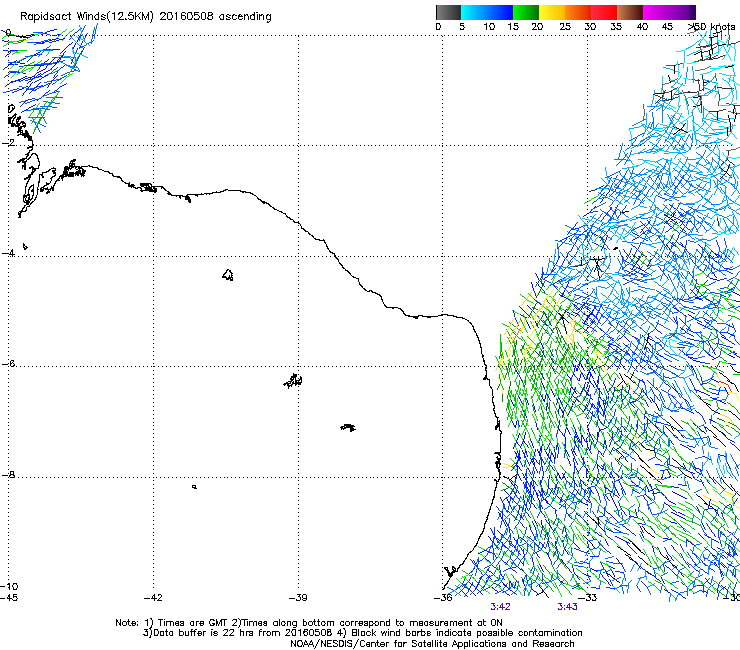The height and width of the screenshot is (650, 740).
Task: Select the red 30–35 knots legend segment
Action: (604, 12)
